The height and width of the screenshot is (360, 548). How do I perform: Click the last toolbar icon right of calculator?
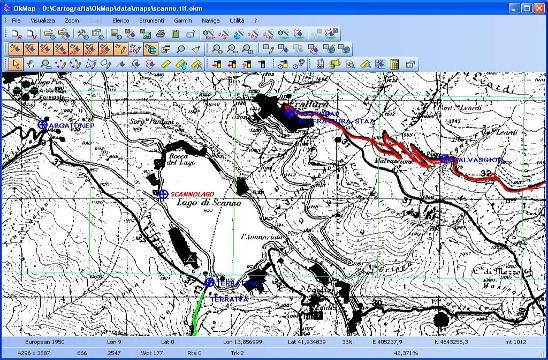click(410, 64)
